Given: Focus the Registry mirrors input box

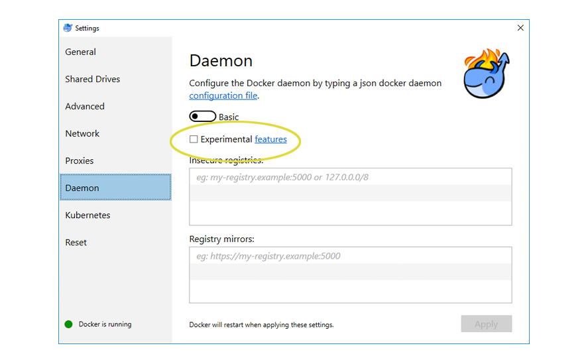Looking at the screenshot, I should point(351,274).
